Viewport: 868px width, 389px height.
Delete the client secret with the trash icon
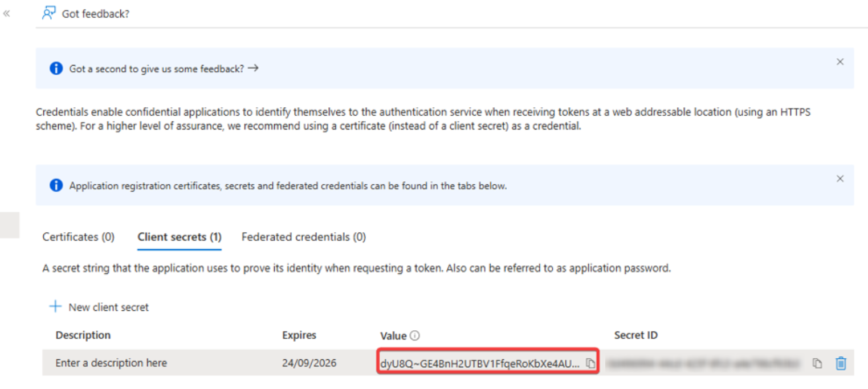(x=841, y=363)
